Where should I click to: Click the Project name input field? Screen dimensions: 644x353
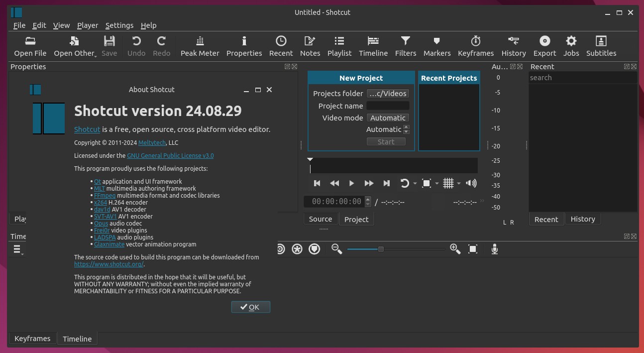pyautogui.click(x=388, y=106)
